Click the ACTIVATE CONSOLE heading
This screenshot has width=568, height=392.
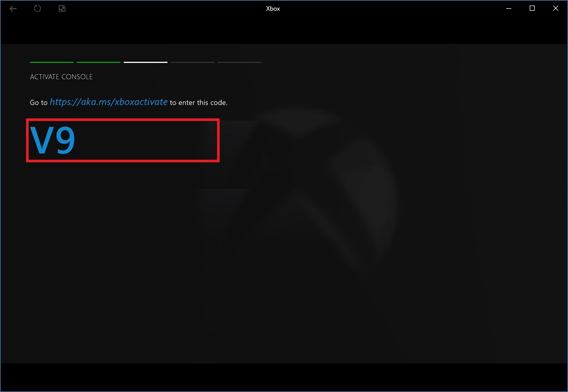click(x=61, y=77)
